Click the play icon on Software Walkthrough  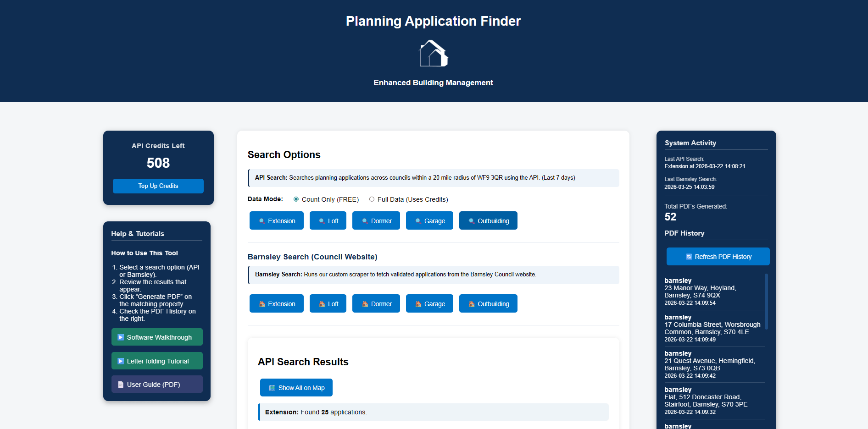pyautogui.click(x=121, y=337)
